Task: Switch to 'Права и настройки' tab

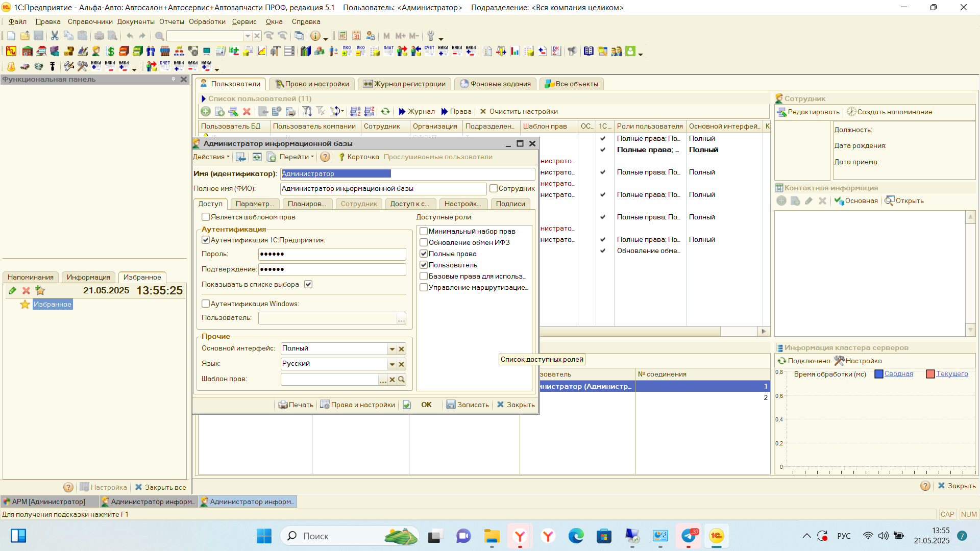Action: pyautogui.click(x=312, y=84)
